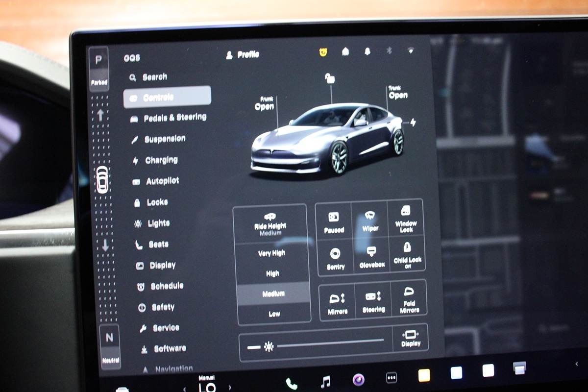Open the Glovebox
Screen dimensions: 588x392
[372, 257]
